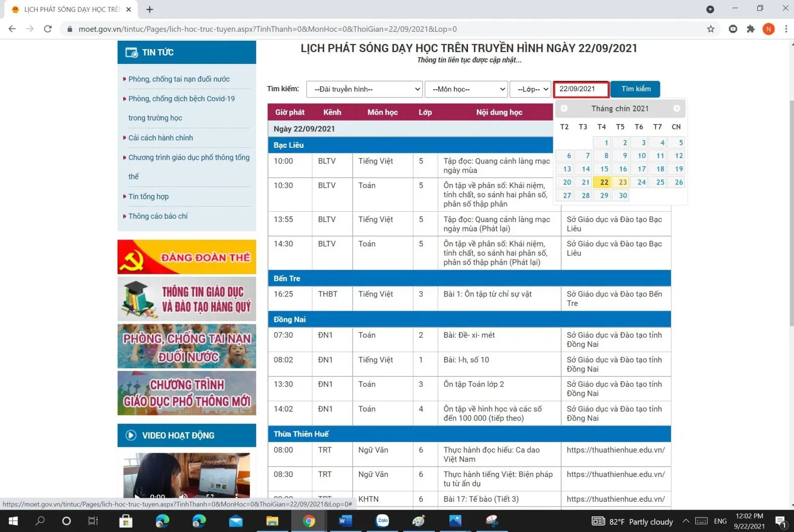Select day 22 in calendar
This screenshot has height=532, width=794.
coord(602,182)
